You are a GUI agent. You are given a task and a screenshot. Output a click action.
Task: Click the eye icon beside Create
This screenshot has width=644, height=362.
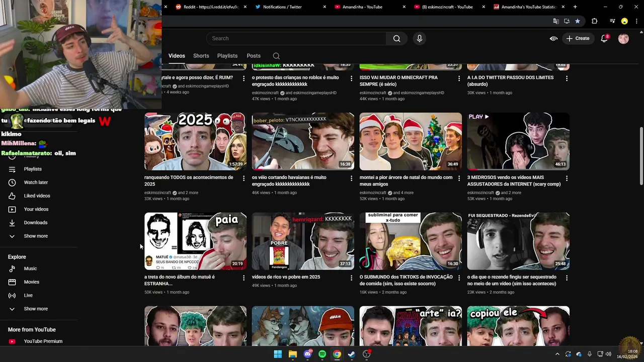pos(553,38)
